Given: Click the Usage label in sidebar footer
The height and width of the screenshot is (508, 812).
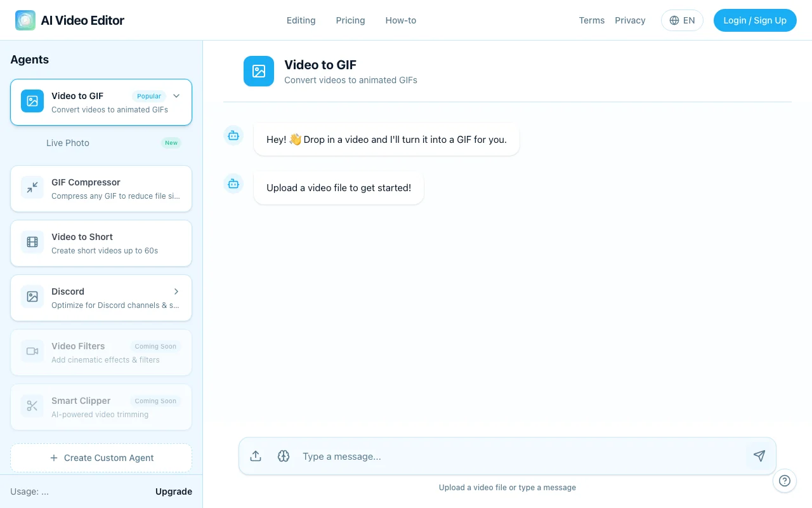Looking at the screenshot, I should click(x=29, y=491).
